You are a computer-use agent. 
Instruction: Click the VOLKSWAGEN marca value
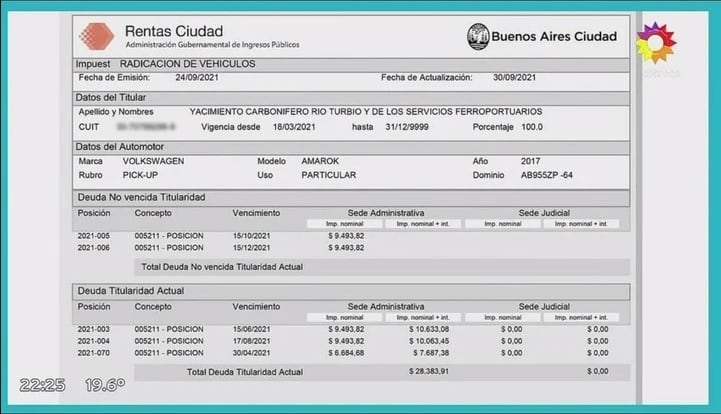[x=153, y=161]
